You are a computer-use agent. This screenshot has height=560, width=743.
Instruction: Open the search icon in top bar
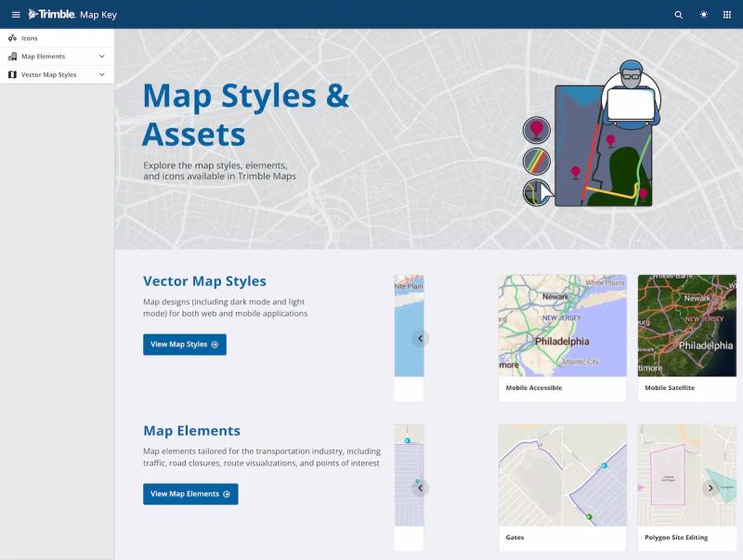pyautogui.click(x=678, y=14)
